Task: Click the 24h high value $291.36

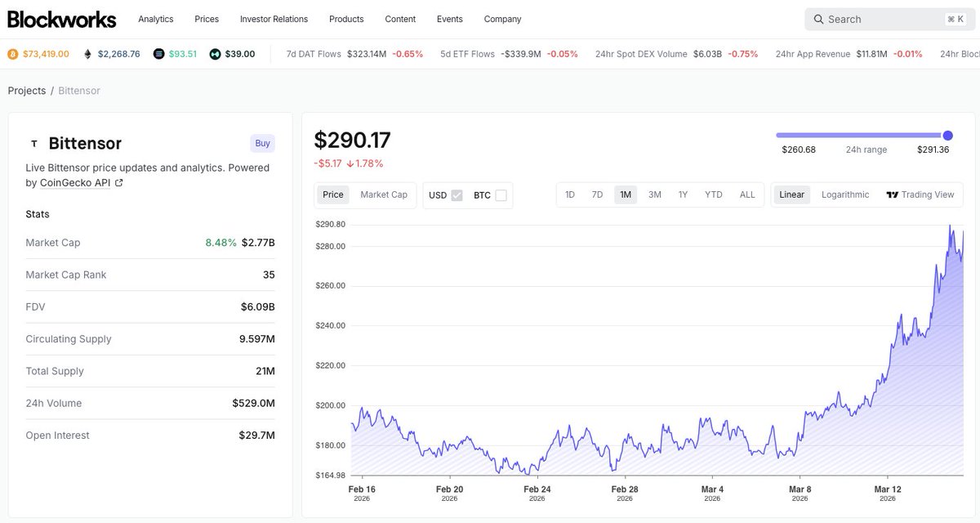Action: point(933,150)
